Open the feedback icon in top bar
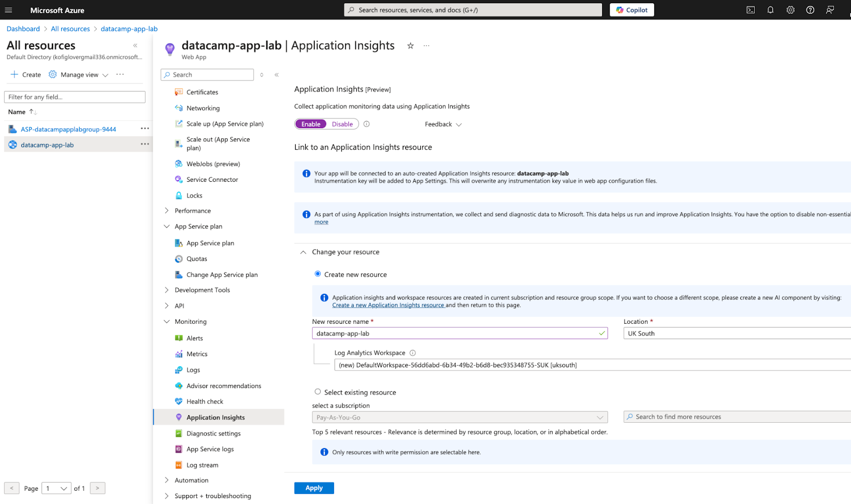 pos(830,10)
